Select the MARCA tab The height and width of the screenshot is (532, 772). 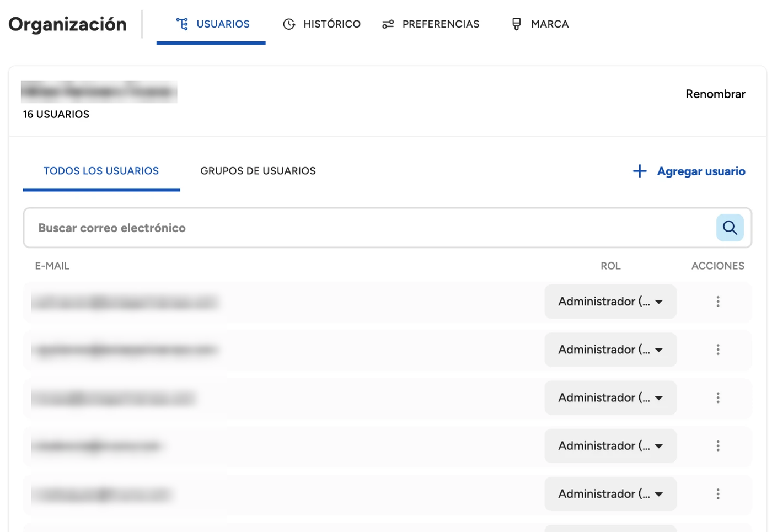540,24
